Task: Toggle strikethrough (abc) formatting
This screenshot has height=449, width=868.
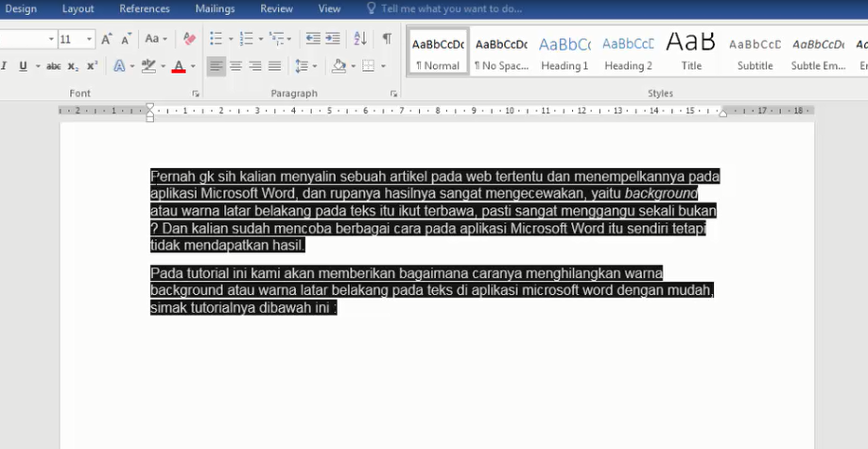Action: (x=53, y=66)
